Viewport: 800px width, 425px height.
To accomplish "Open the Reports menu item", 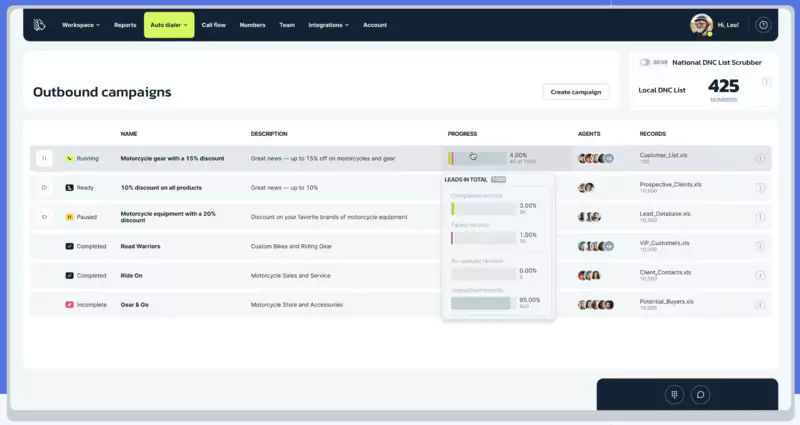I will [125, 25].
